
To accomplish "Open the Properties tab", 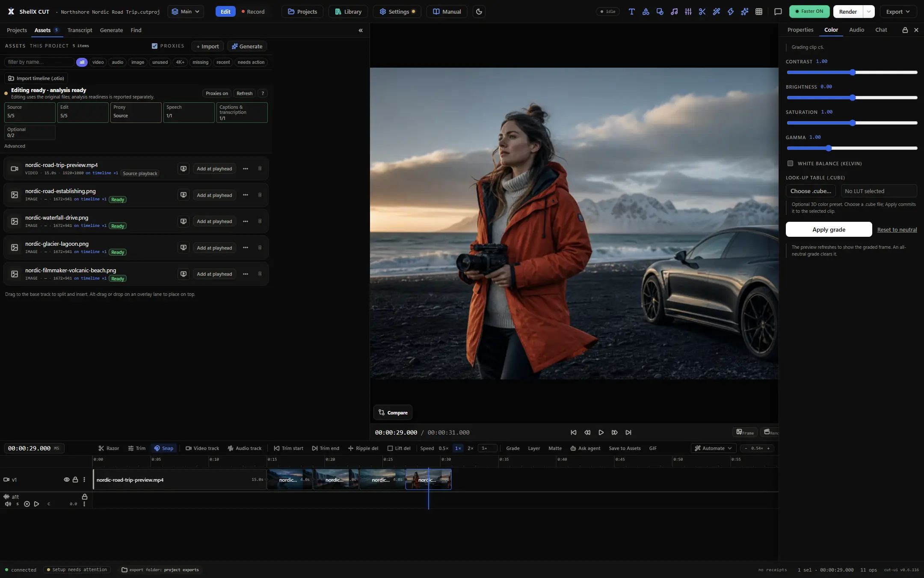I will click(x=800, y=30).
